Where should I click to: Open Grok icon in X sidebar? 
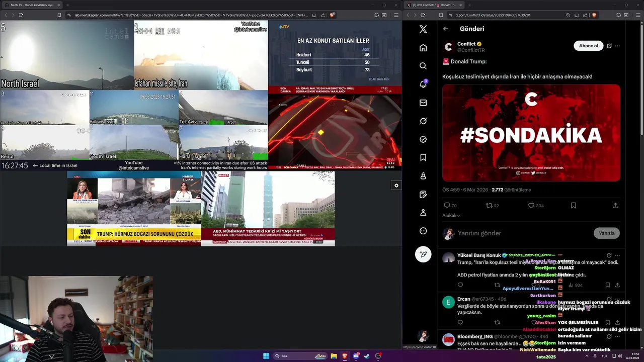423,121
